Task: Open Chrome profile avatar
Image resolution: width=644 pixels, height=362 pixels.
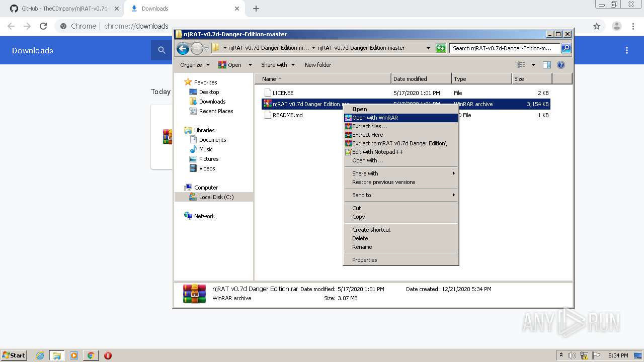Action: point(617,26)
